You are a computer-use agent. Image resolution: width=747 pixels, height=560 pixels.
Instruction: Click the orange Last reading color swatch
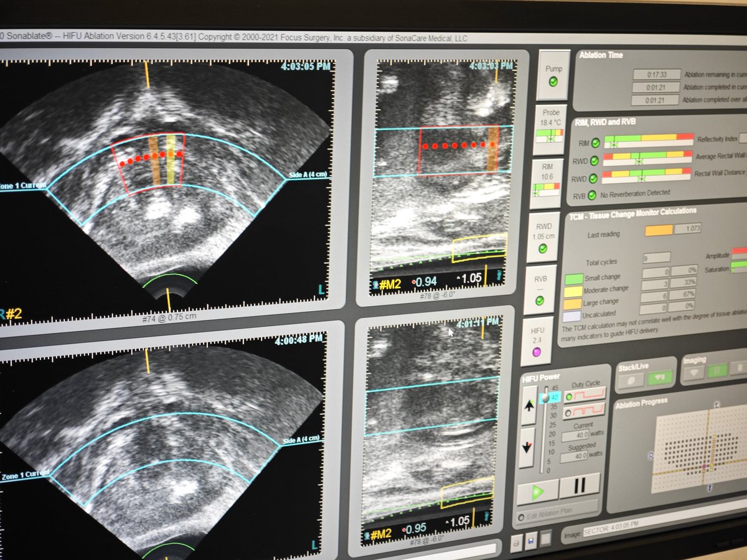coord(658,230)
